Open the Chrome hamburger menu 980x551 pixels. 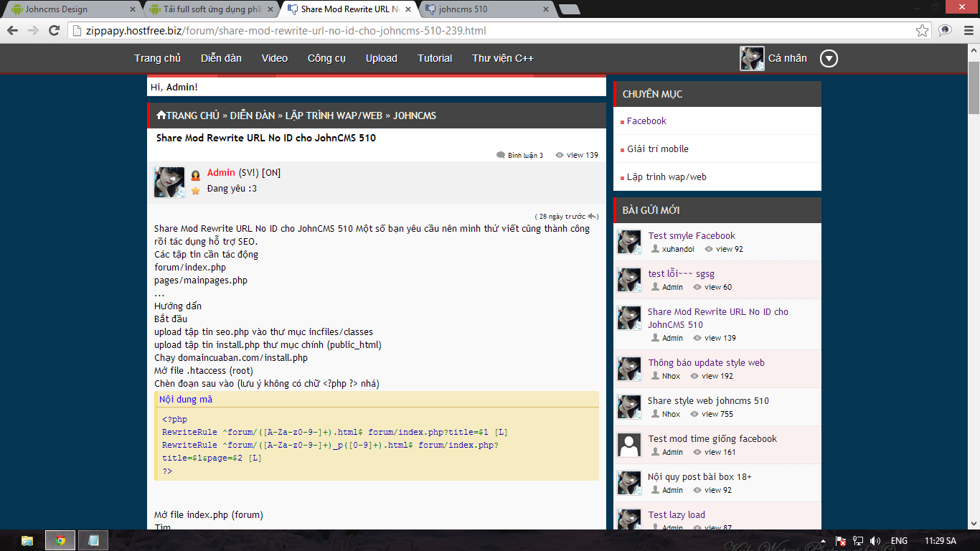coord(966,31)
